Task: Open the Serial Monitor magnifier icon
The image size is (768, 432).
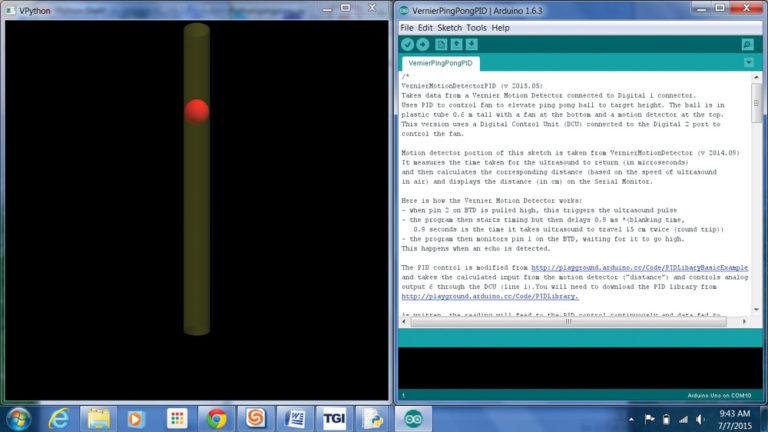Action: (747, 45)
